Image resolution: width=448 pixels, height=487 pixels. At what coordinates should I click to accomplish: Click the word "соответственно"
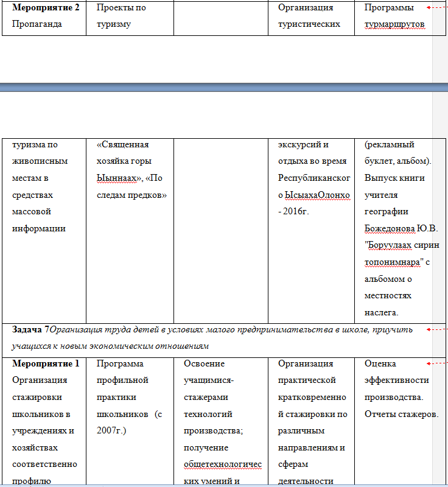click(x=44, y=464)
